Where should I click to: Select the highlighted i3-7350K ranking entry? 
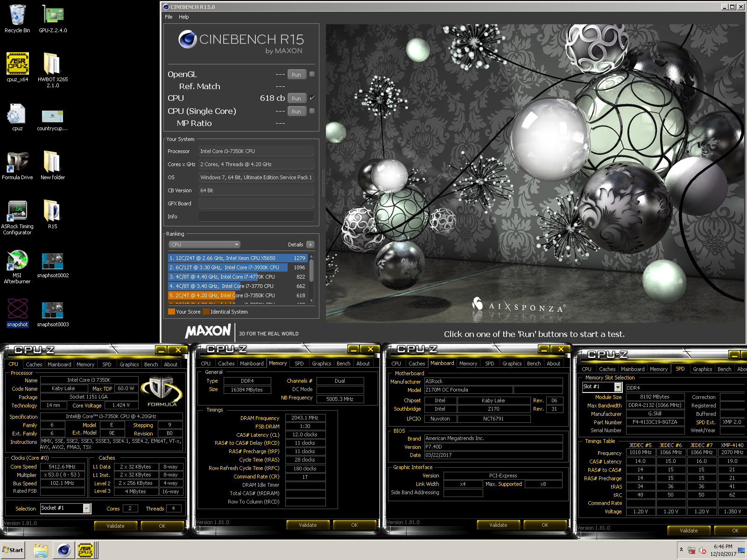point(237,295)
